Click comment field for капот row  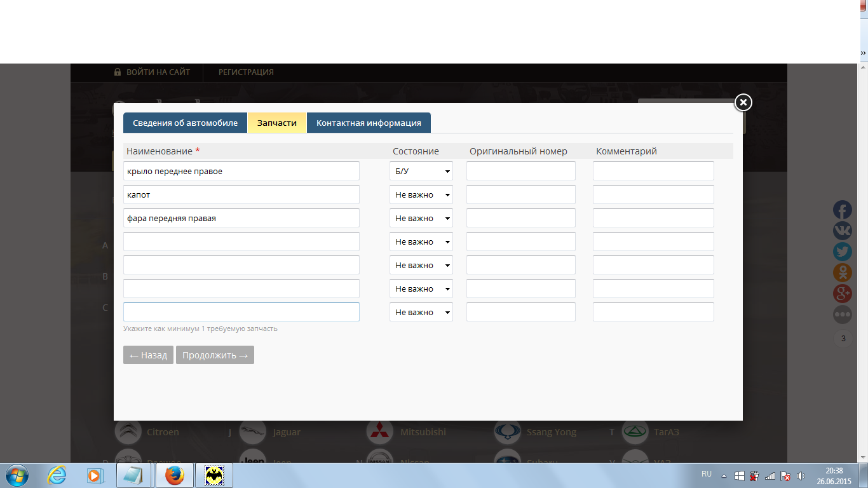coord(653,195)
